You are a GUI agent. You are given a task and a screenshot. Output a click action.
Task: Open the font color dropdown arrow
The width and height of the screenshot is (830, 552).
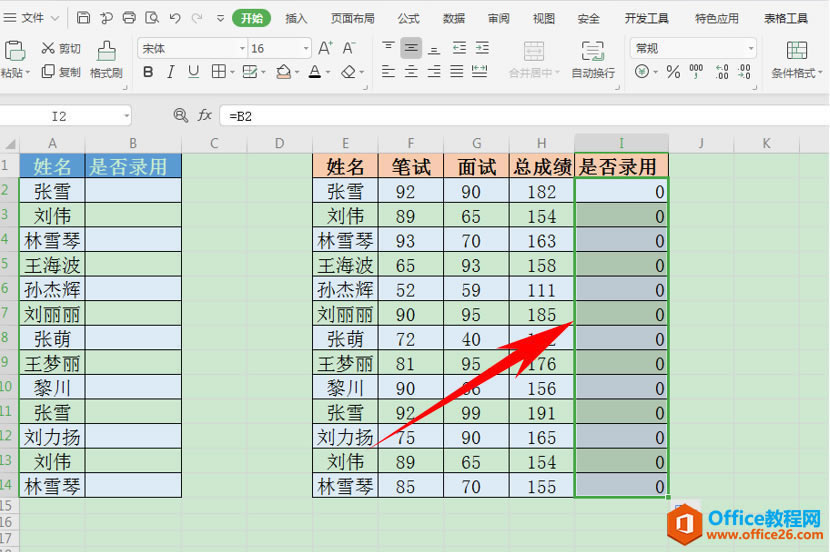[x=328, y=73]
